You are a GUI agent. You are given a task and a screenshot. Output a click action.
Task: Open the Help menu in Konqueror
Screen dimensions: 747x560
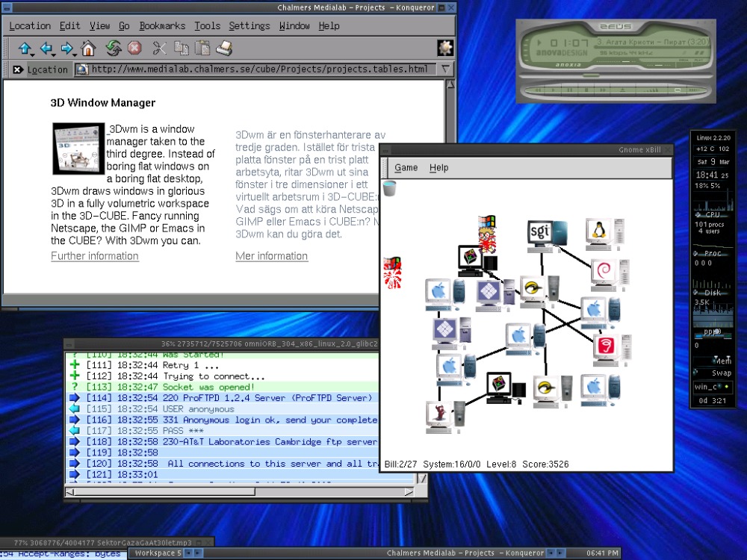click(329, 25)
